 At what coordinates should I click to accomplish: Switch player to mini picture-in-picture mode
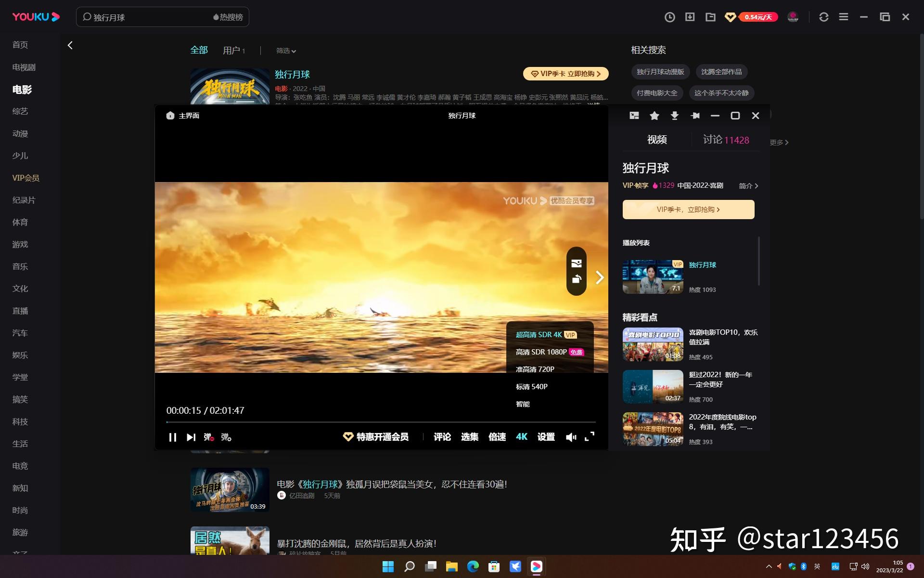(x=634, y=116)
